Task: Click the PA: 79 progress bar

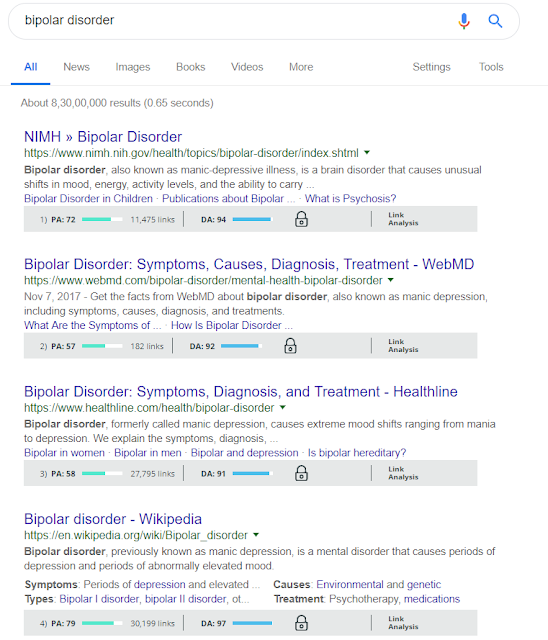Action: click(x=102, y=623)
